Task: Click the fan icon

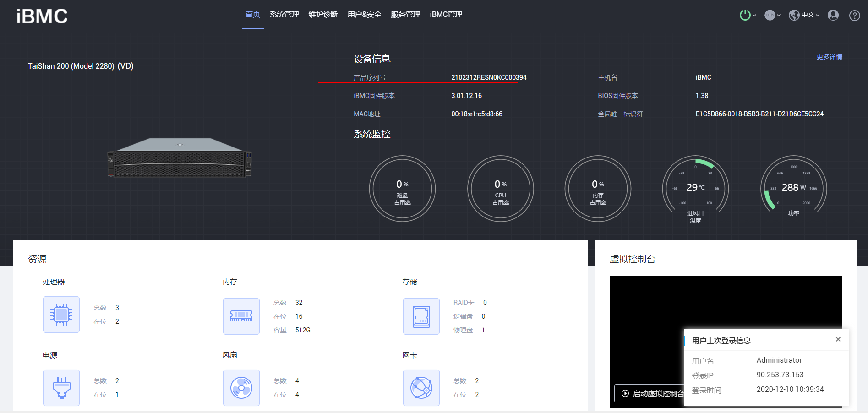Action: [241, 388]
